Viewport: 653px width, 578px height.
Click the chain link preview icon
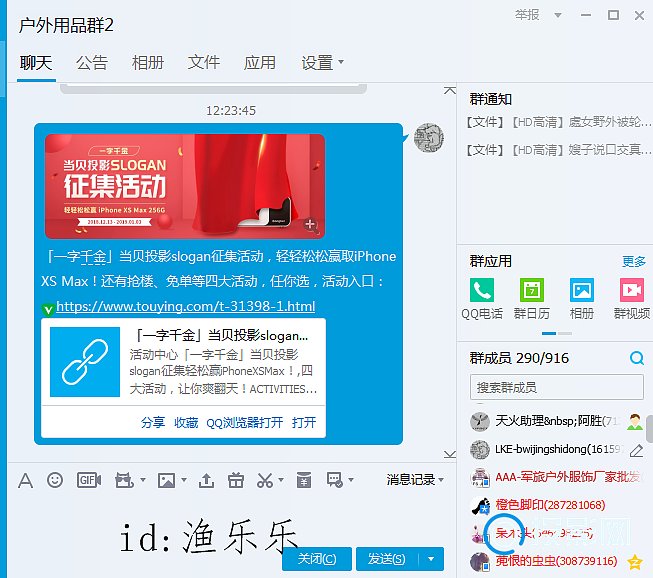(85, 362)
